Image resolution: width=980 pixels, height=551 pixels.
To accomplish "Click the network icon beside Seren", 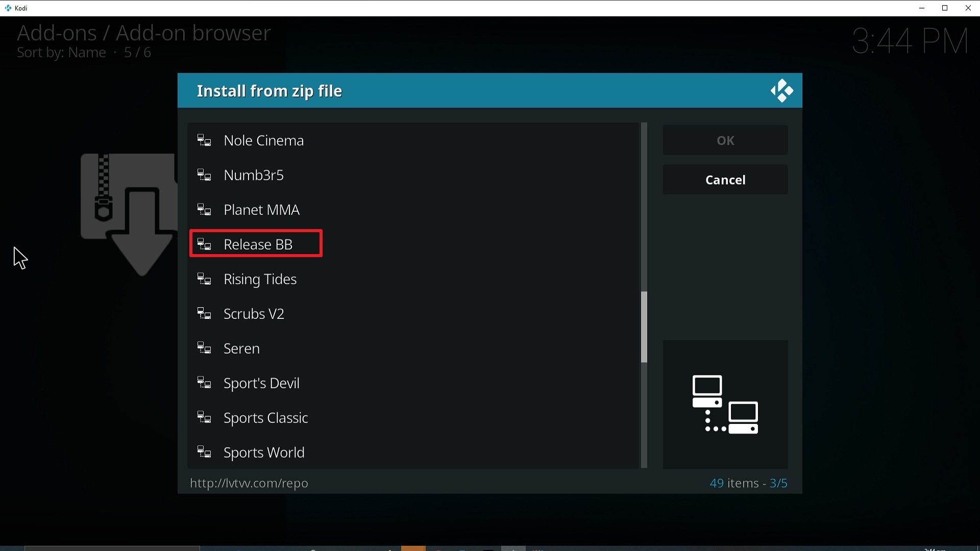I will point(205,348).
